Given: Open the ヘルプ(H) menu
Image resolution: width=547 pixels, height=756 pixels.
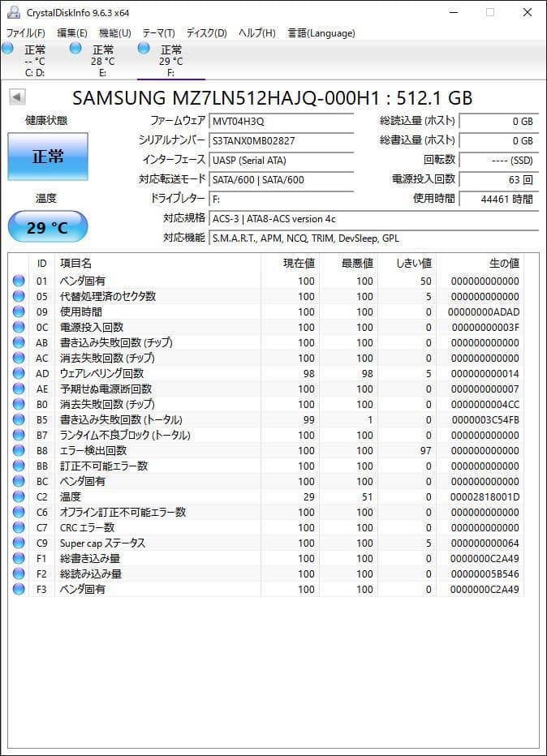Looking at the screenshot, I should 257,32.
